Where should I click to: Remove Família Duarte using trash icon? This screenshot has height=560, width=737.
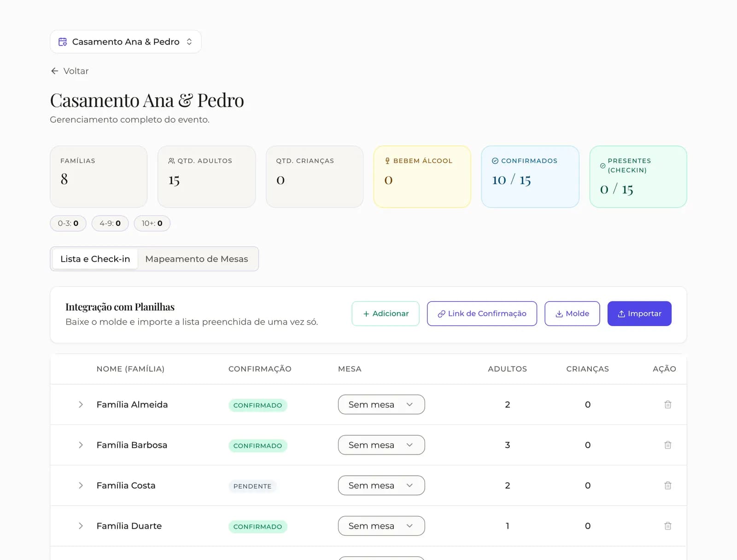[667, 526]
